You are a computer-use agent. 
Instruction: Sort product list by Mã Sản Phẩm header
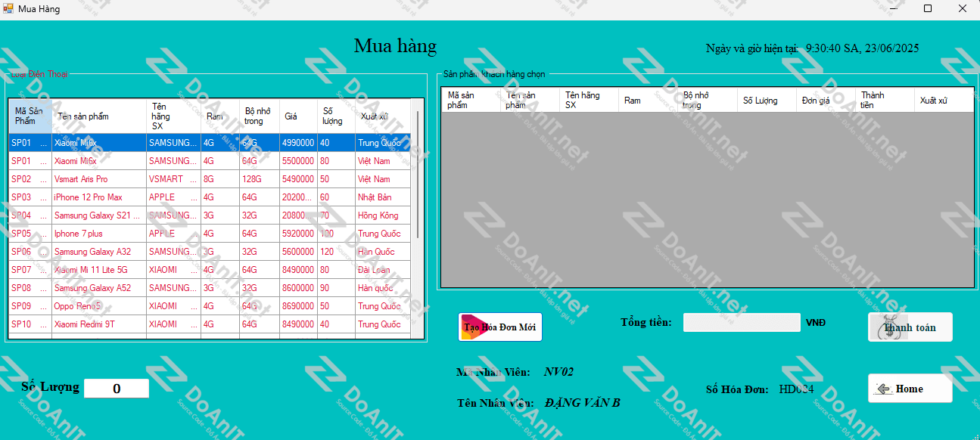click(x=30, y=116)
